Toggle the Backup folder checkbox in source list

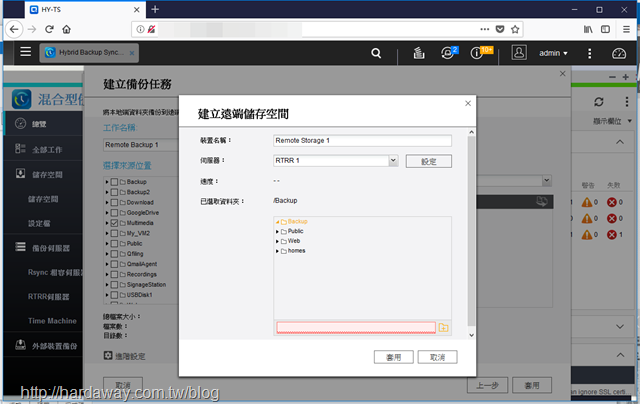click(x=114, y=182)
